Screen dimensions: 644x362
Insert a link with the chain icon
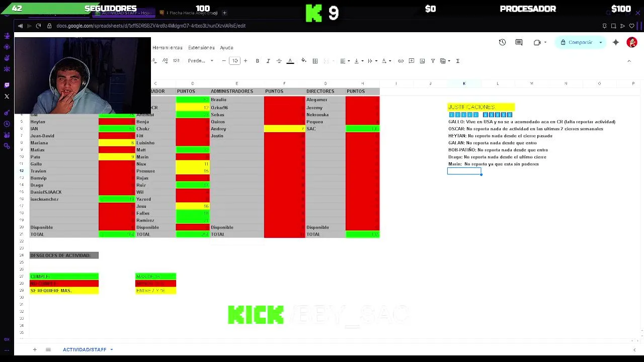coord(401,61)
